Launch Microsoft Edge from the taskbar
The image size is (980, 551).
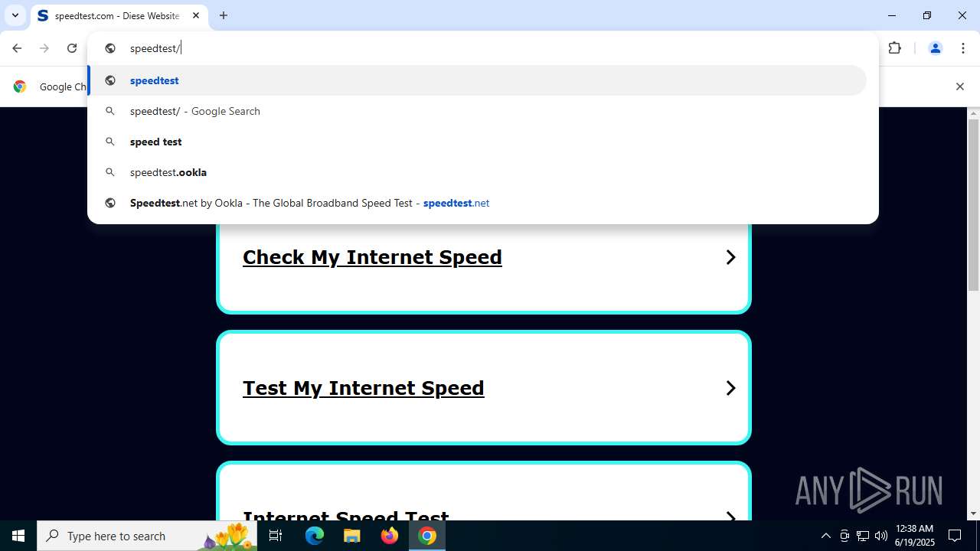[315, 536]
